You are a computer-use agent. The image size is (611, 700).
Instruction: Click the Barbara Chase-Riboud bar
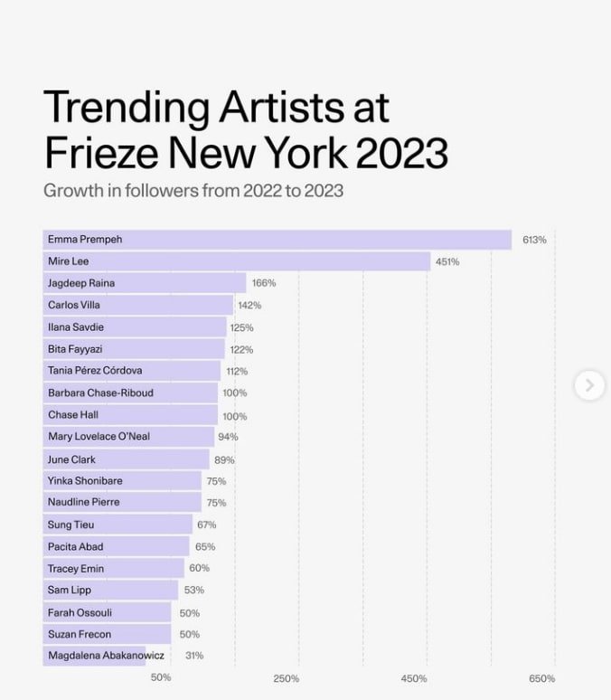pyautogui.click(x=130, y=393)
